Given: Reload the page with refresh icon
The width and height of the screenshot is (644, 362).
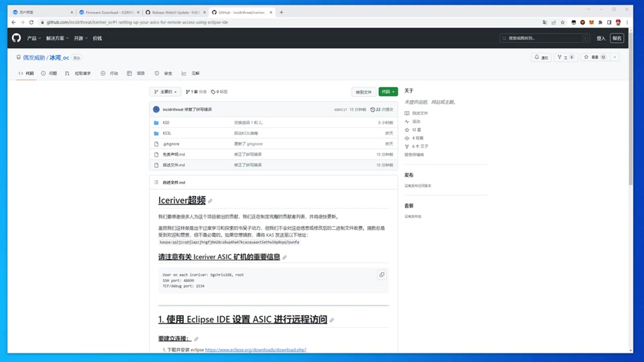Looking at the screenshot, I should 32,22.
